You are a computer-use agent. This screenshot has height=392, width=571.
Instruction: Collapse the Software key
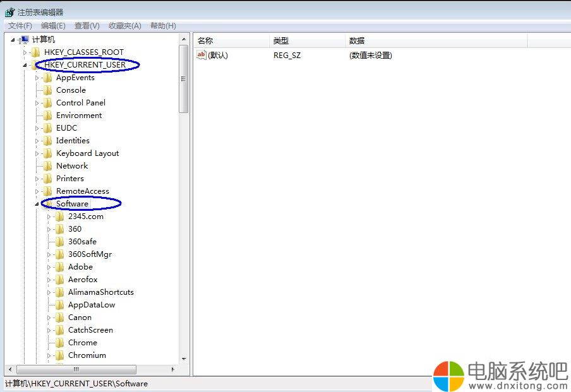[37, 204]
